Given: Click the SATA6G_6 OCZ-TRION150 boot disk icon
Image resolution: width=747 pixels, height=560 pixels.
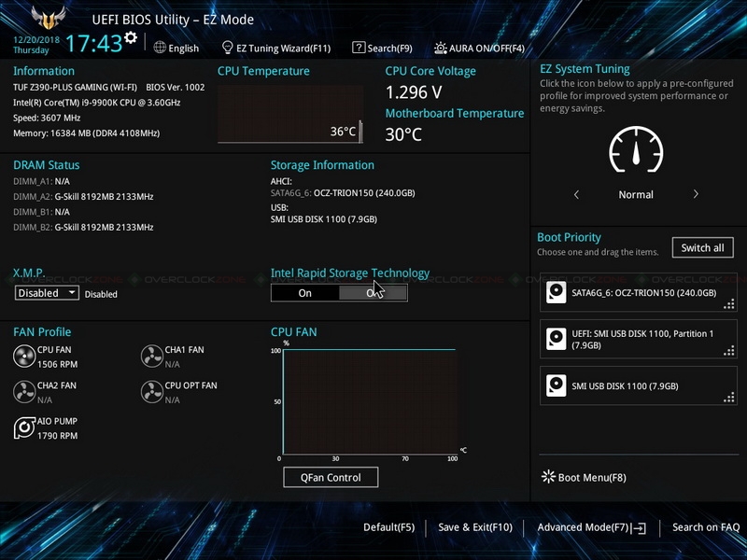Looking at the screenshot, I should tap(556, 292).
